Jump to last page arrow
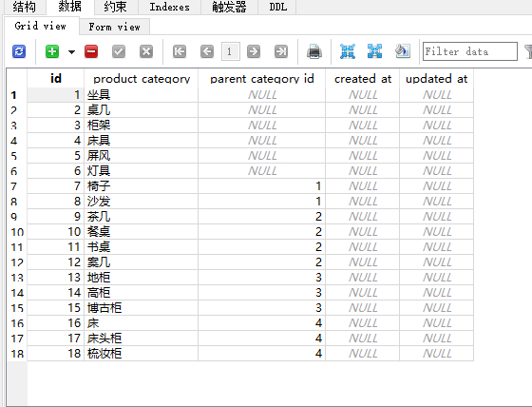 (281, 51)
